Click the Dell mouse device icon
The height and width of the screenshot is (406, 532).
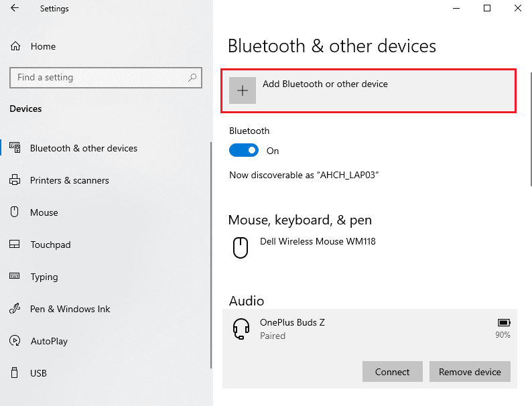point(241,248)
